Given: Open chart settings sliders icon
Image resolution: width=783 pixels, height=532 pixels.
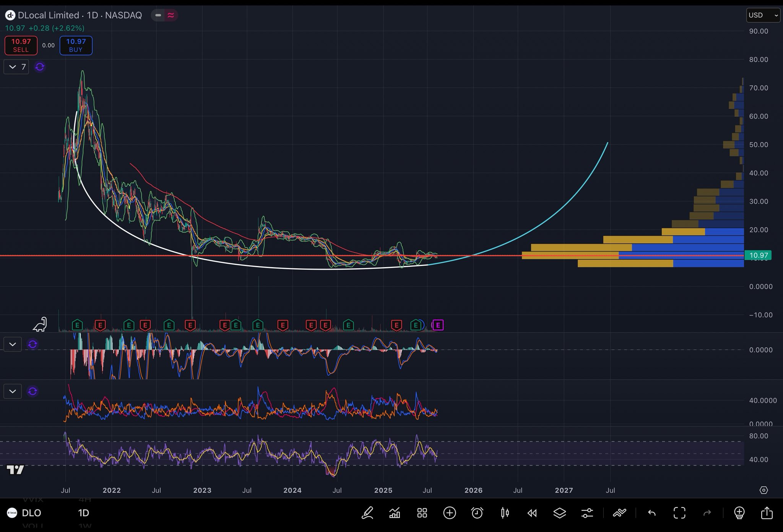Looking at the screenshot, I should click(587, 513).
